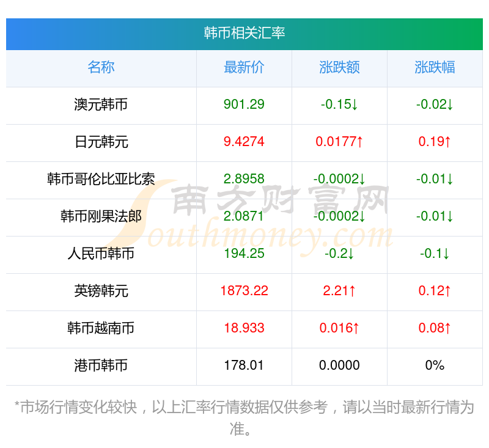Screen dimensions: 489x448
Task: Click the change amount 0.016↑
Action: point(339,328)
